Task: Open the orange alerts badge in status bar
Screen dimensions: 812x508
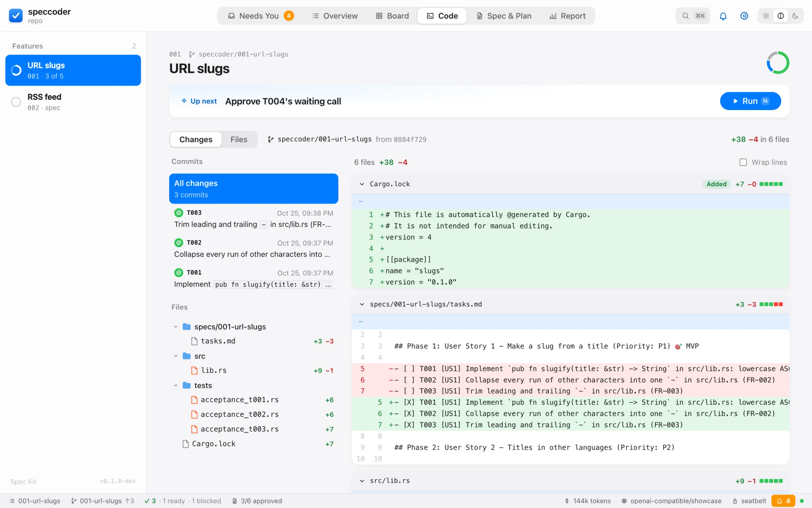Action: pos(784,501)
